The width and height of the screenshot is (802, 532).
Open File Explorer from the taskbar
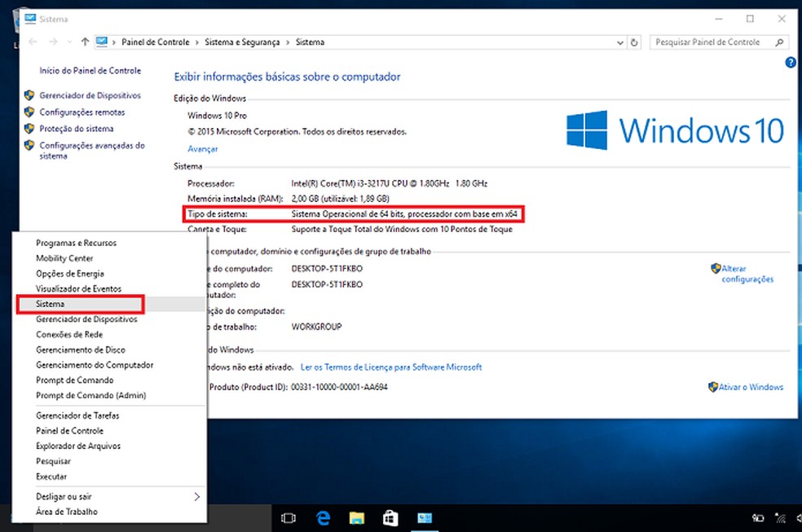(356, 517)
